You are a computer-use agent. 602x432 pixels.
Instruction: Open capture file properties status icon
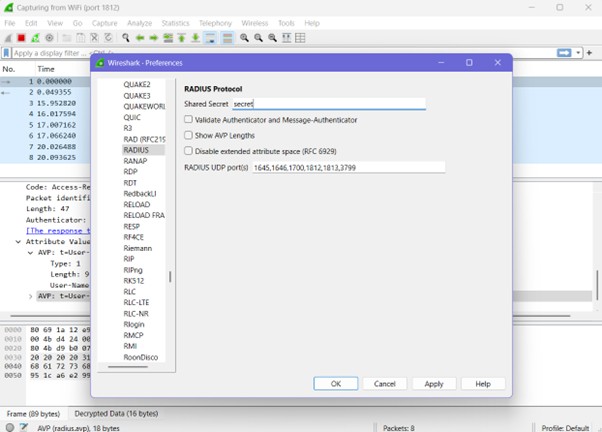pos(24,427)
